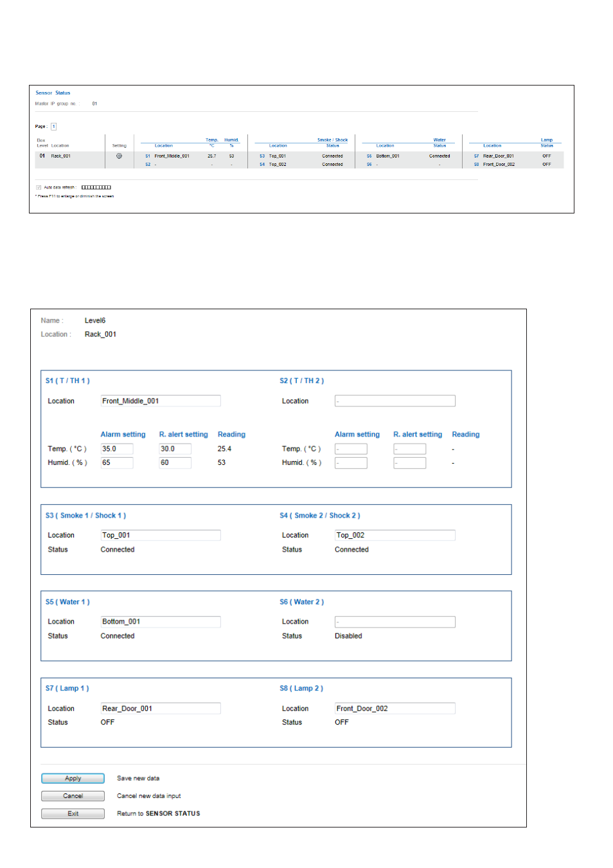Viewport: 613px width, 868px height.
Task: Edit S2 Temp alarm setting field
Action: pos(351,449)
